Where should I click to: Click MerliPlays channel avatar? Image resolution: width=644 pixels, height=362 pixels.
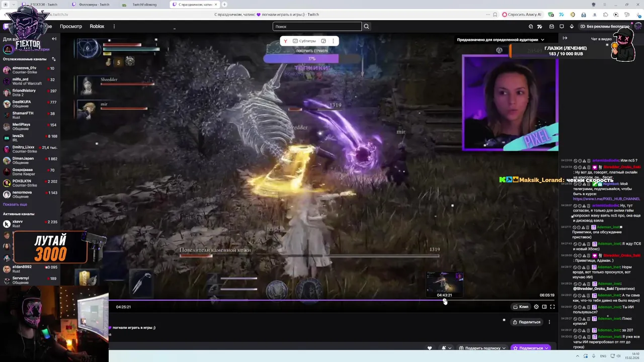(x=7, y=127)
